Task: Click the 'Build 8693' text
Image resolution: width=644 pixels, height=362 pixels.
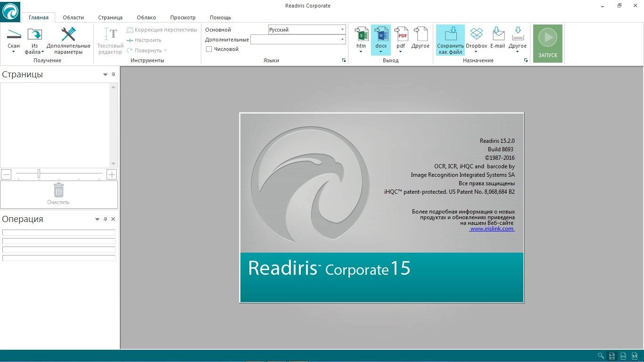Action: tap(501, 149)
